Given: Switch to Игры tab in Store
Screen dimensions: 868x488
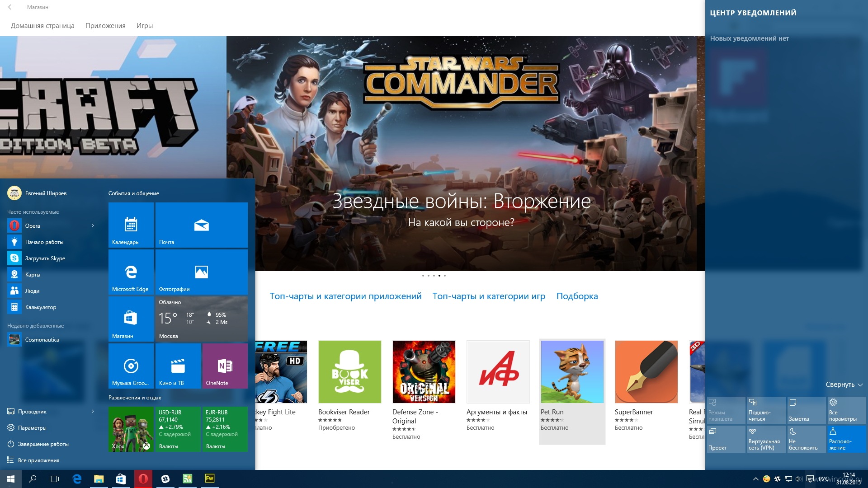Looking at the screenshot, I should [145, 26].
